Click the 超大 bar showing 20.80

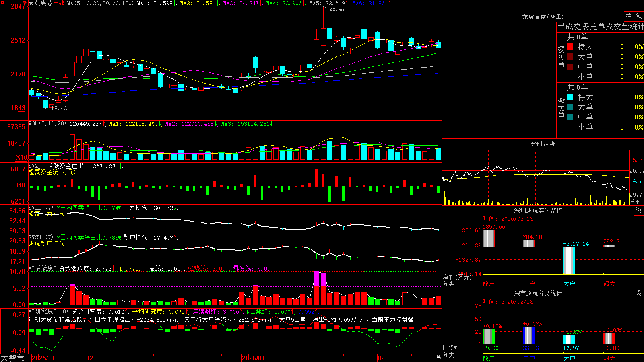tap(609, 339)
